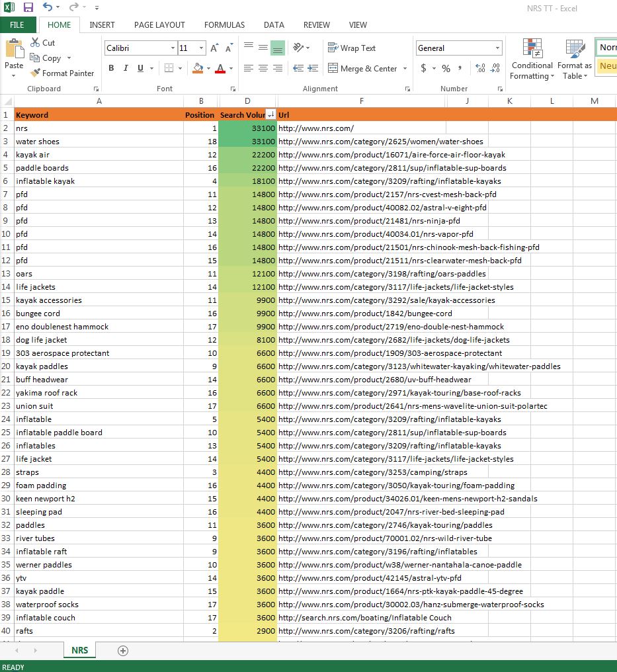Open the FORMULAS ribbon tab

(224, 25)
